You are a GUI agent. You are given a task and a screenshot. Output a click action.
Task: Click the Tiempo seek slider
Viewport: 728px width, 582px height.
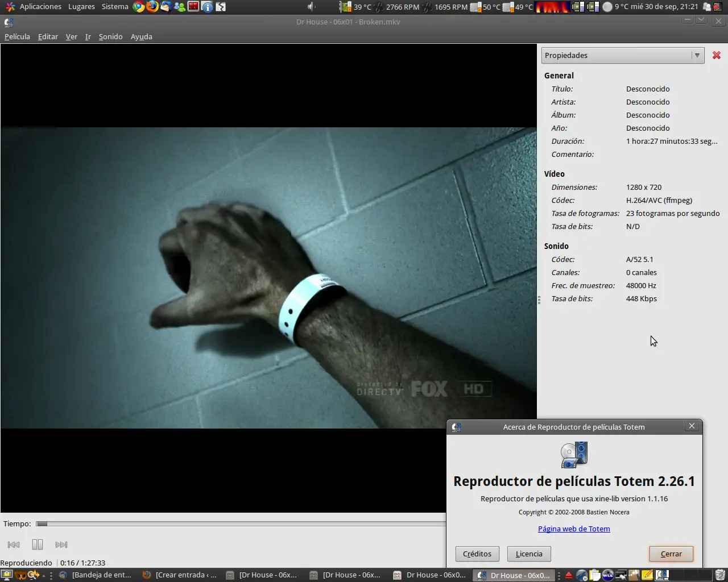click(241, 523)
